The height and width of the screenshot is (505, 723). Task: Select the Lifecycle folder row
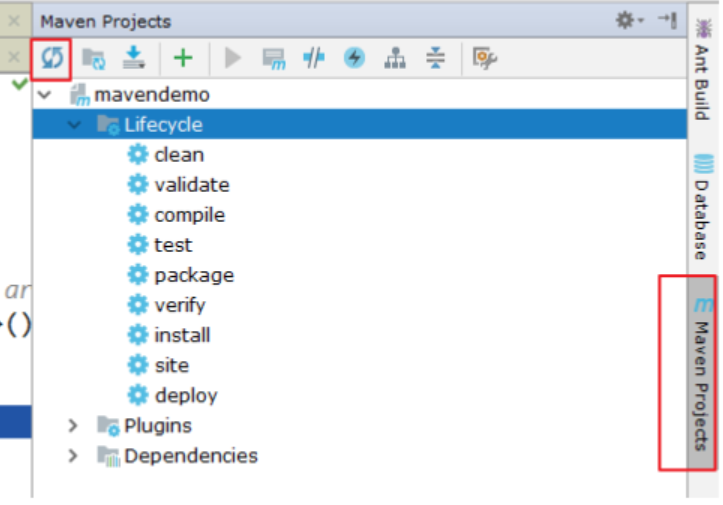click(360, 125)
